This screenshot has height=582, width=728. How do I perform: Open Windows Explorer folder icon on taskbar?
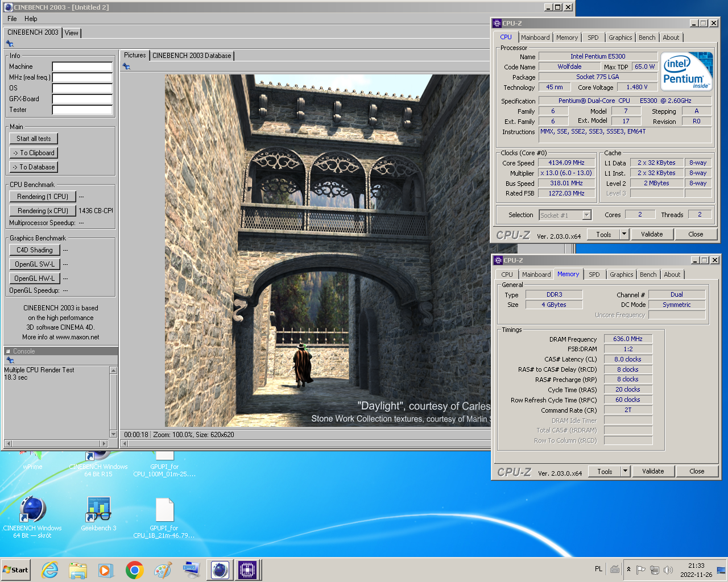[78, 569]
